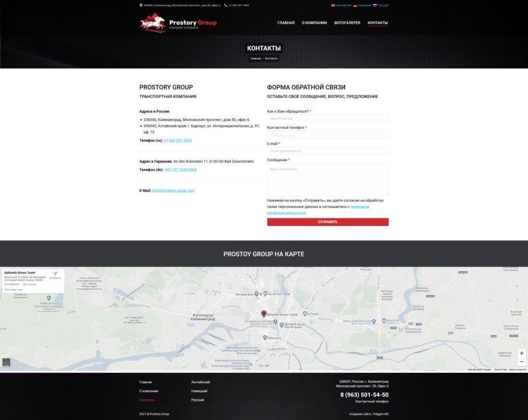Zoom in the map with plus button

point(522,353)
